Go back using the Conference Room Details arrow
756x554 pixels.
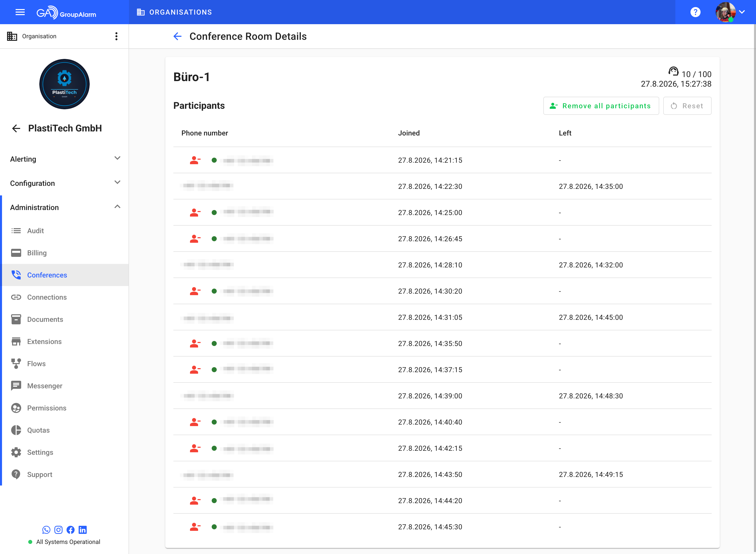(x=177, y=36)
